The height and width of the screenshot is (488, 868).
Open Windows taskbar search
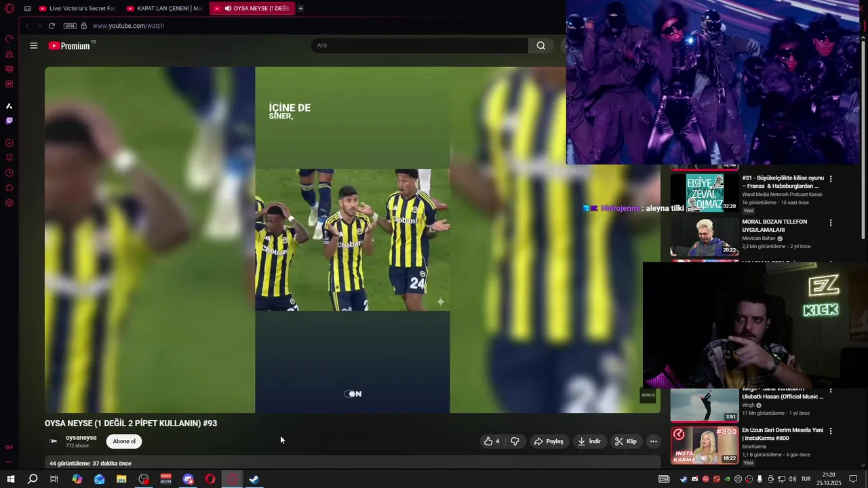(33, 479)
